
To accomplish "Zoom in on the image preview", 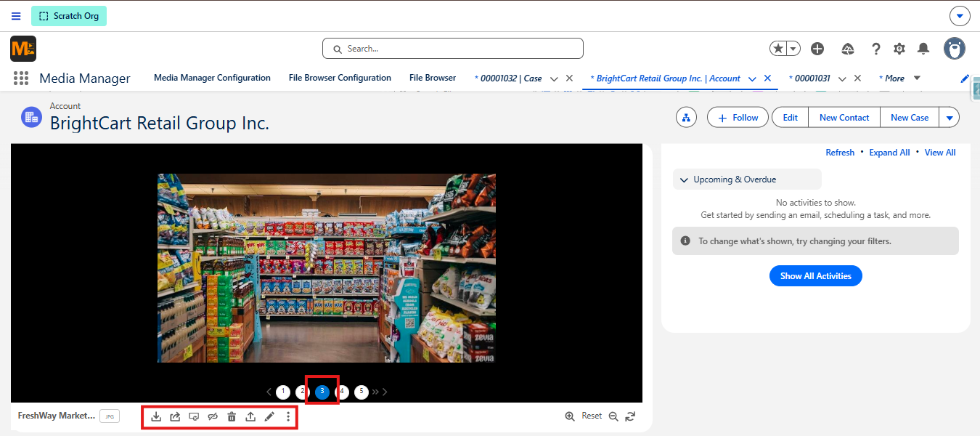I will (x=570, y=416).
